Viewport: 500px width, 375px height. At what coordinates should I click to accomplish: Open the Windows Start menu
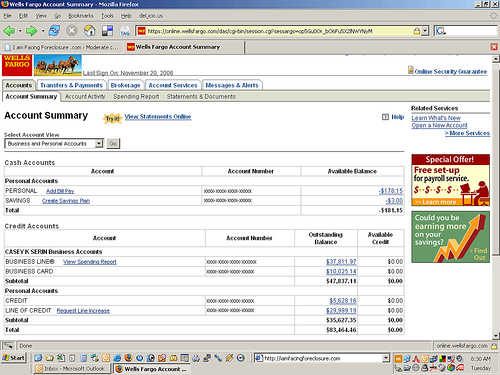(x=13, y=358)
